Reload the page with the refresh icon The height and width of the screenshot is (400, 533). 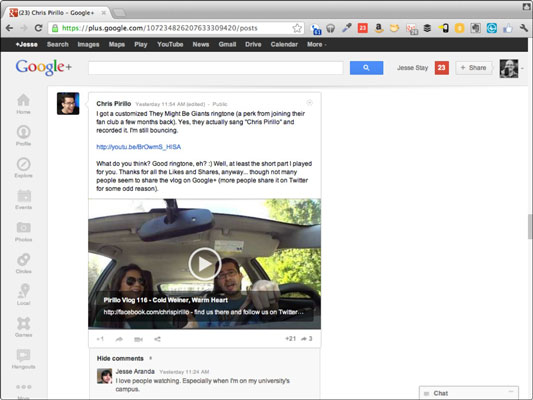38,28
